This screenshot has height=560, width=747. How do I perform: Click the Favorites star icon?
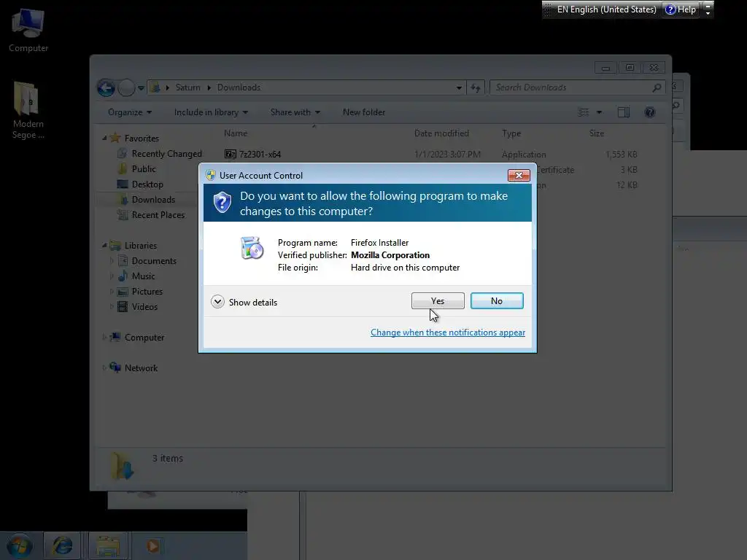point(115,138)
